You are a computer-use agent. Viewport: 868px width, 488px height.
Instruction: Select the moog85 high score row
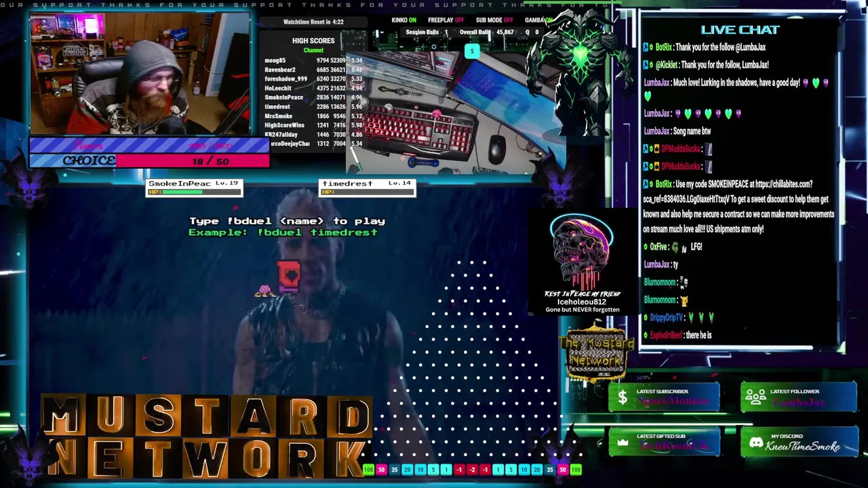[x=313, y=60]
